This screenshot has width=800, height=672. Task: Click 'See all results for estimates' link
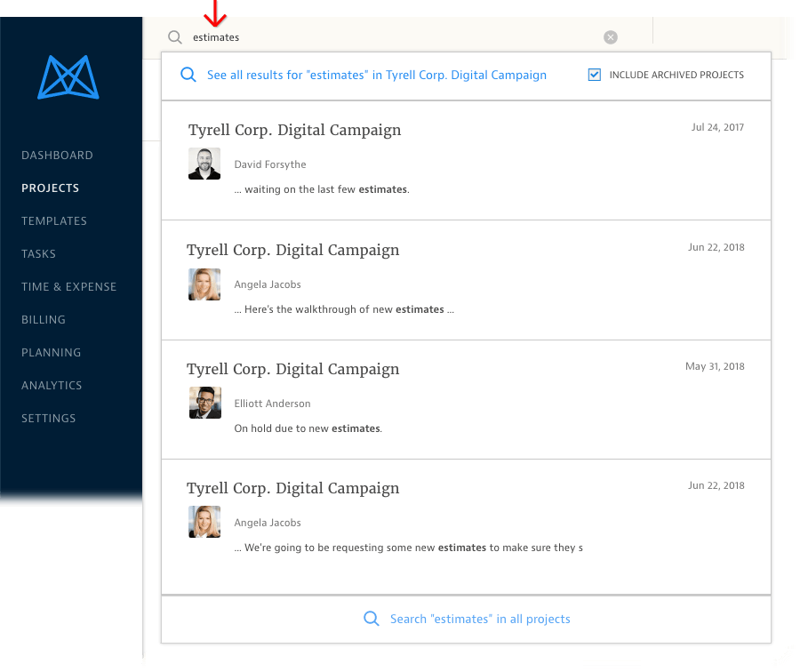[x=376, y=76]
